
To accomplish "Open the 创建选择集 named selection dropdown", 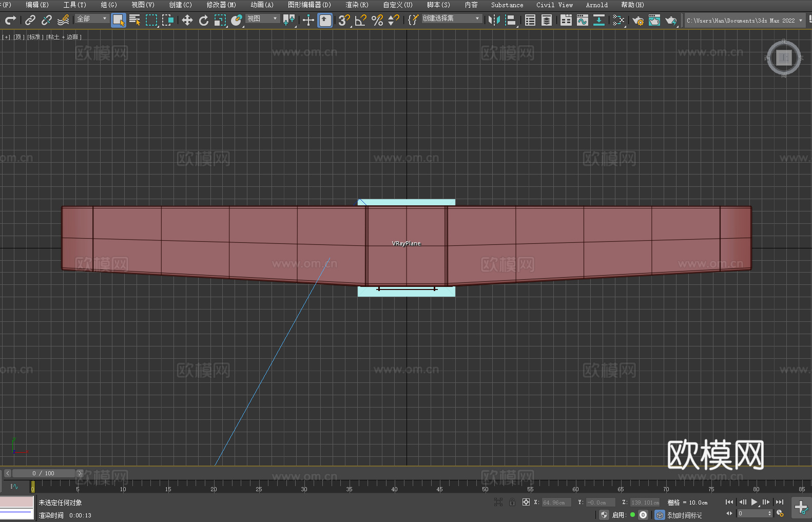I will coord(452,18).
